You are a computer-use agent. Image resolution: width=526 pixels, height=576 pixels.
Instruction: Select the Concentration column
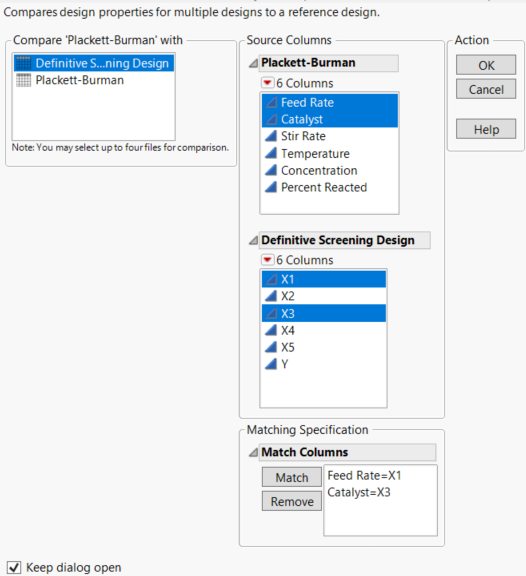point(329,170)
